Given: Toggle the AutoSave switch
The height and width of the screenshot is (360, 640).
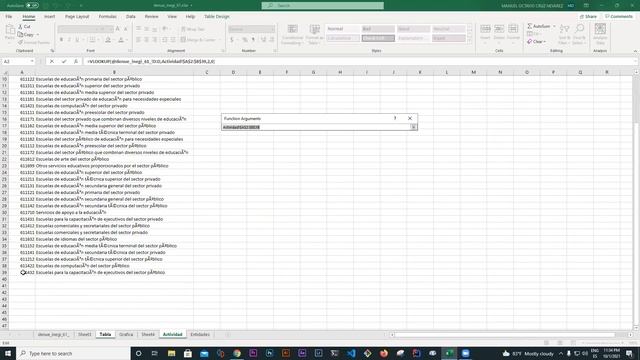Looking at the screenshot, I should tap(32, 5).
